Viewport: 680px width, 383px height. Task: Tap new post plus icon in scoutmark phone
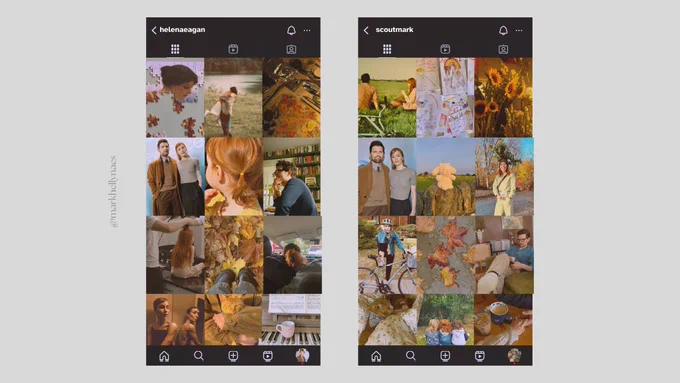click(445, 356)
